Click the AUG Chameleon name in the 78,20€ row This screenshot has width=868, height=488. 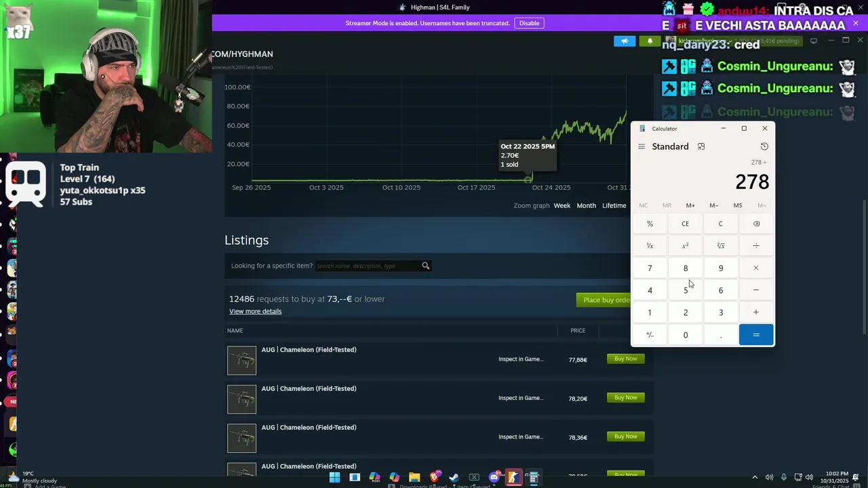pos(309,388)
